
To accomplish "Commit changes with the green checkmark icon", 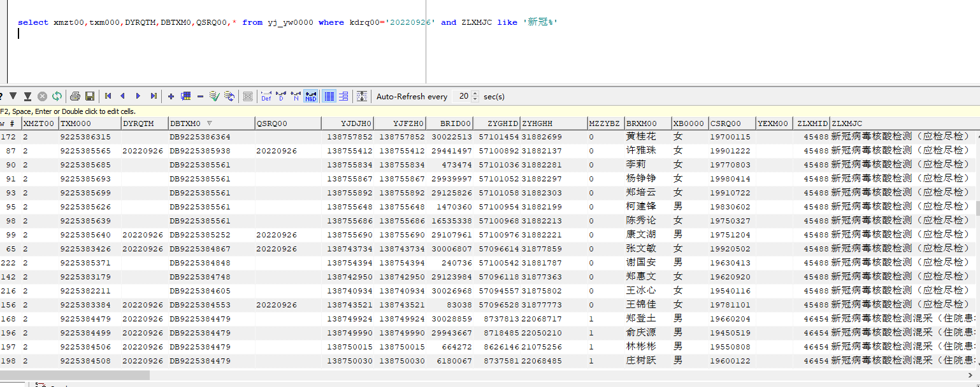I will coord(215,96).
